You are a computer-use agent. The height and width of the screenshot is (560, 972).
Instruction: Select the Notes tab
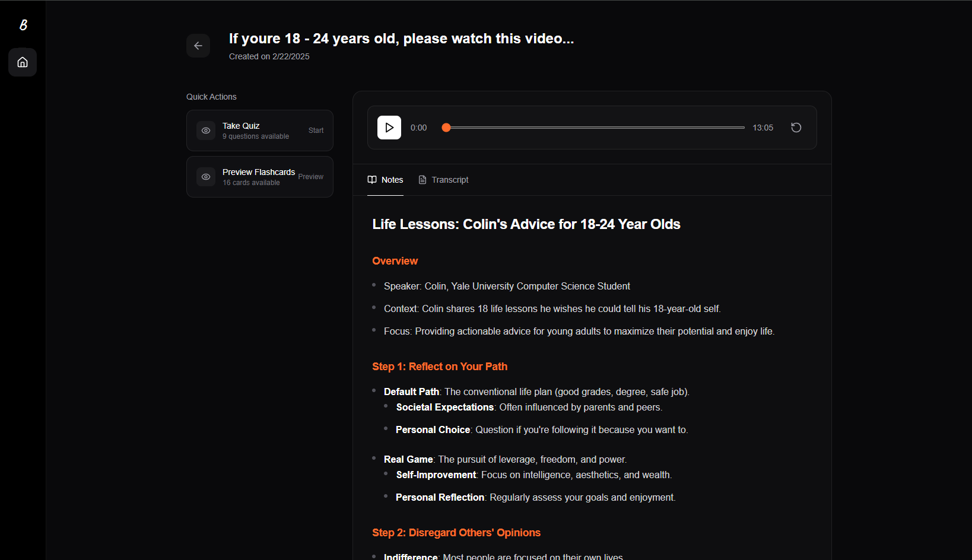[x=386, y=180]
